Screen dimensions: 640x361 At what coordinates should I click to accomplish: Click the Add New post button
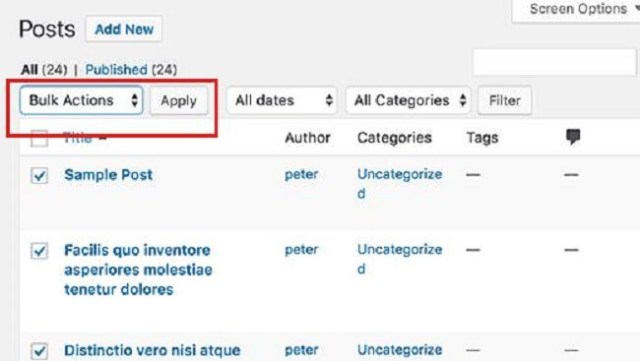click(x=124, y=29)
